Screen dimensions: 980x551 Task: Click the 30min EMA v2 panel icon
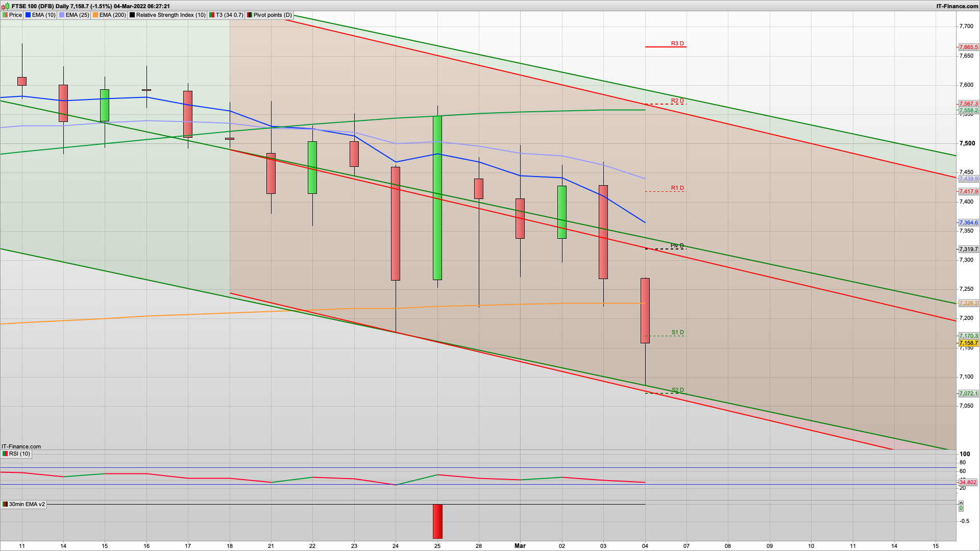(x=5, y=504)
